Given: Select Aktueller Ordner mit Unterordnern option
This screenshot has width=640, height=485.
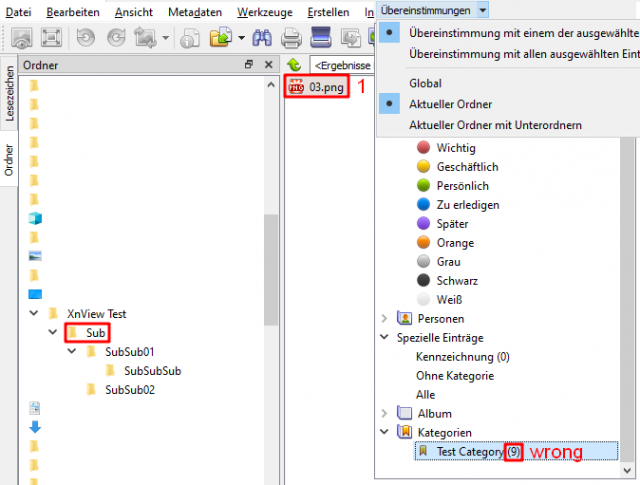Looking at the screenshot, I should [495, 125].
